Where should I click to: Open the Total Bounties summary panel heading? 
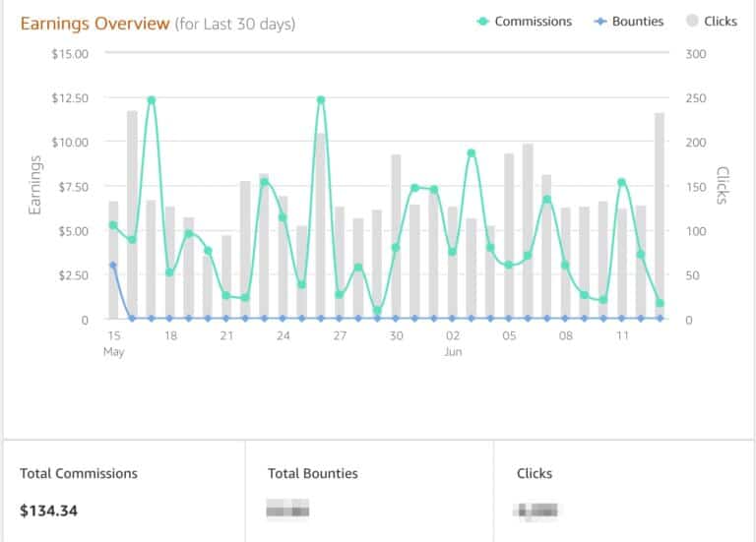click(x=312, y=473)
